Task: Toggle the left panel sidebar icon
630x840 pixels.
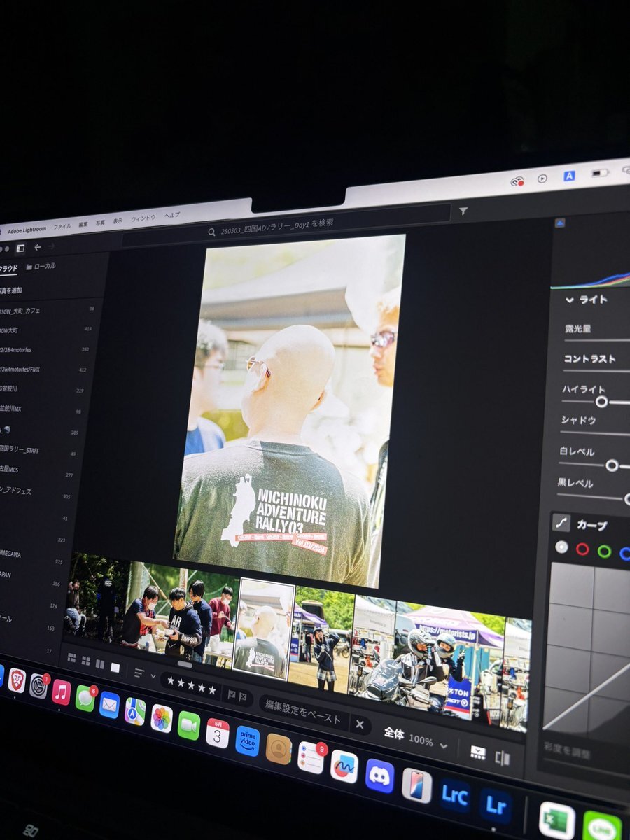Action: (20, 248)
